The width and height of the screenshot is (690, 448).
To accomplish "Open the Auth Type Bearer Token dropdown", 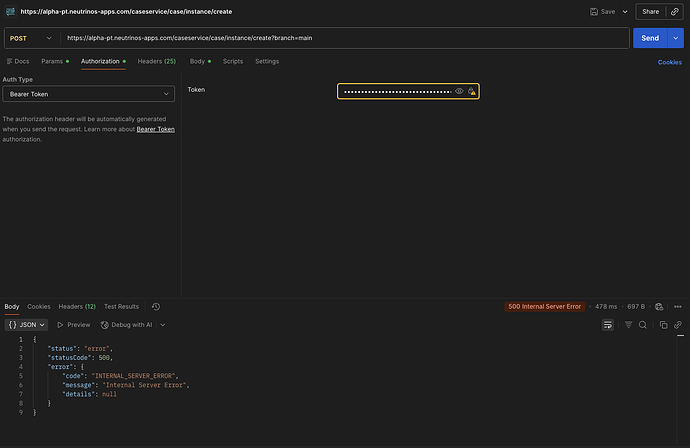I will tap(88, 94).
